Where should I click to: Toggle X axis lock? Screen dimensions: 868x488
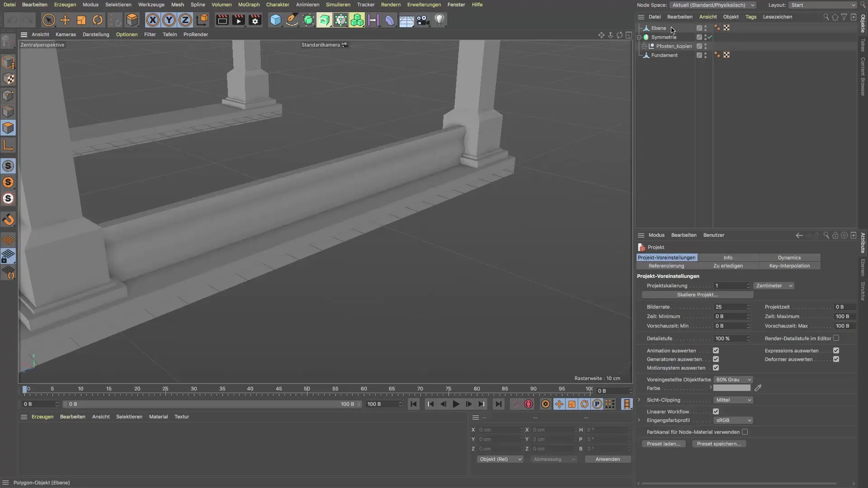[x=153, y=20]
